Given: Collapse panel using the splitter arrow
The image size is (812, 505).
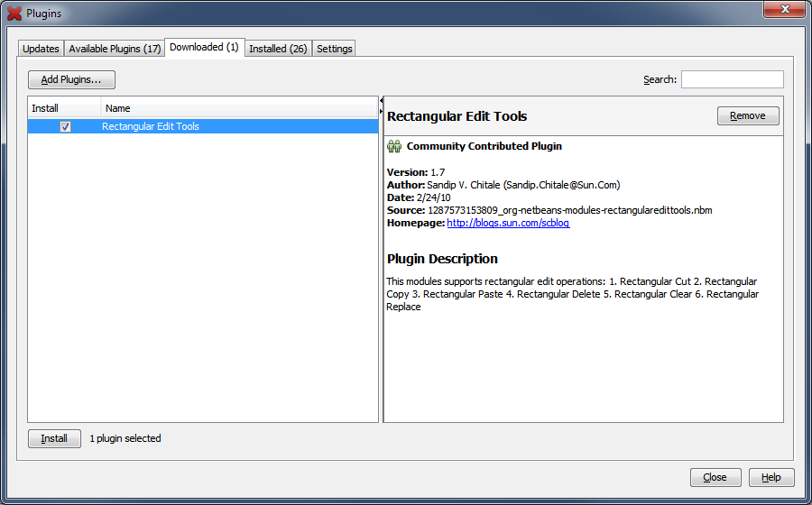Looking at the screenshot, I should coord(381,101).
